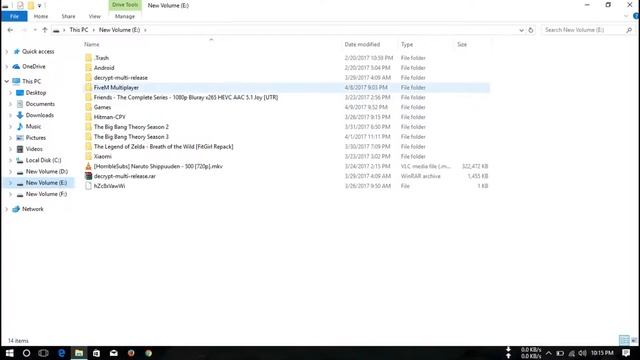Expand Quick access in navigation pane

click(x=7, y=51)
